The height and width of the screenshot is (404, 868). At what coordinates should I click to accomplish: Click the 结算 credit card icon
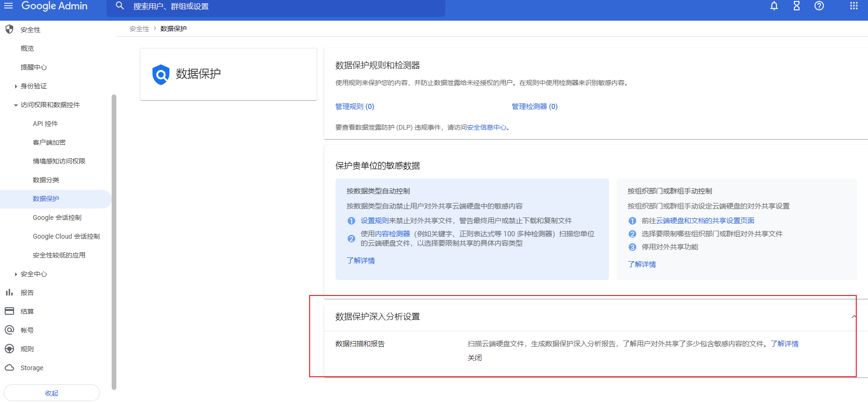[9, 311]
